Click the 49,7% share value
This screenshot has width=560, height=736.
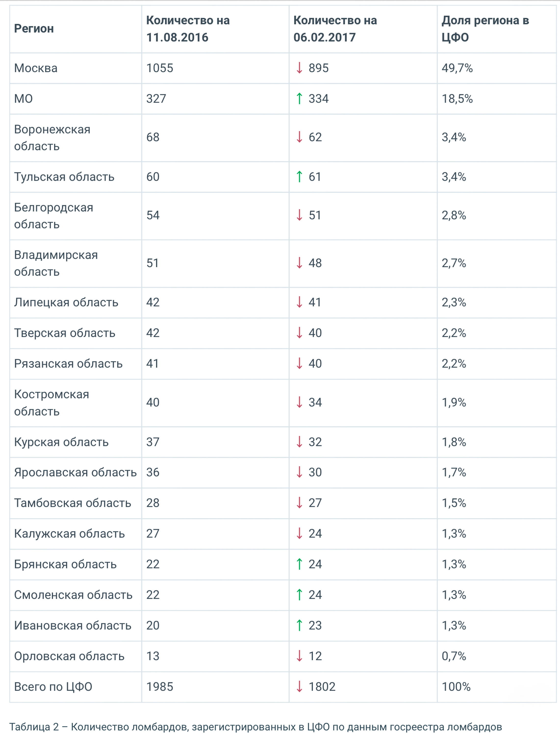tap(457, 68)
